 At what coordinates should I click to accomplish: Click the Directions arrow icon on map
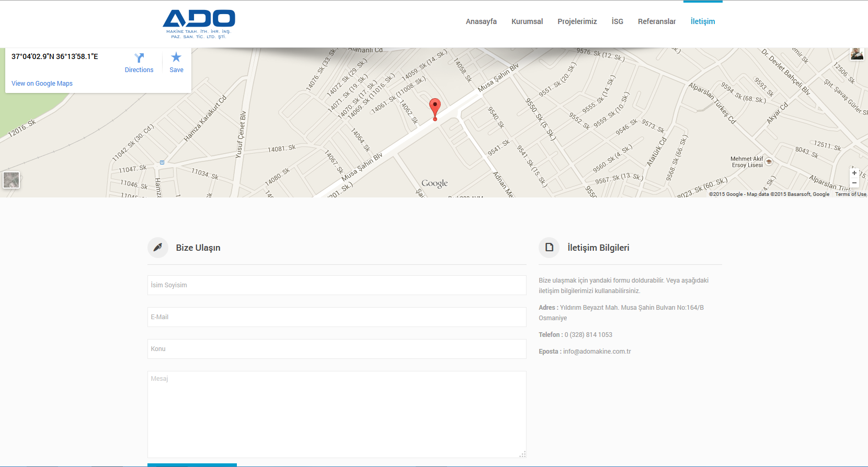pyautogui.click(x=139, y=57)
